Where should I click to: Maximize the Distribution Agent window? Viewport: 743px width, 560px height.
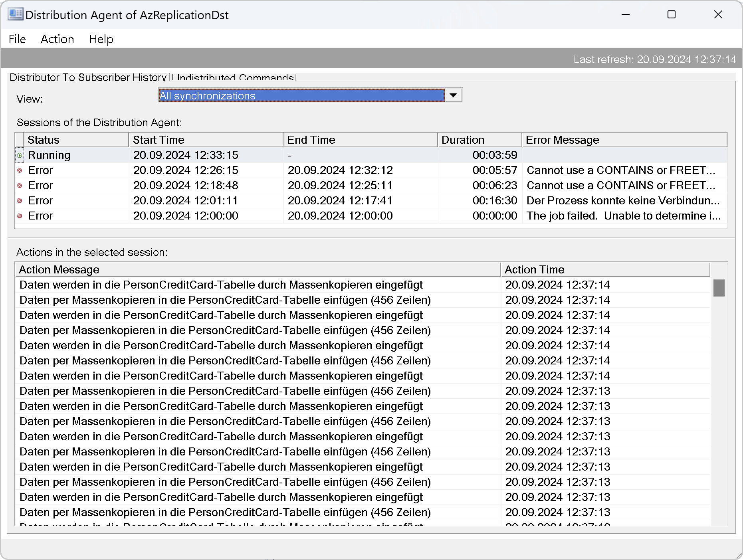pos(672,15)
